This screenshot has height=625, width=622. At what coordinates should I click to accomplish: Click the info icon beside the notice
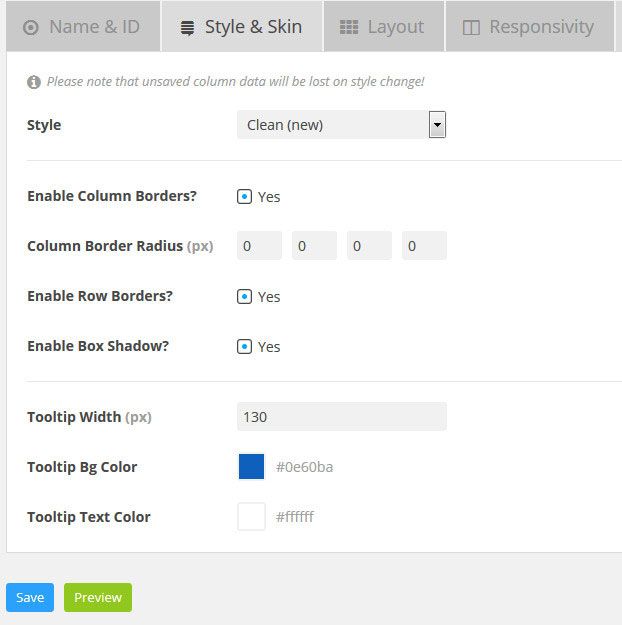click(34, 82)
